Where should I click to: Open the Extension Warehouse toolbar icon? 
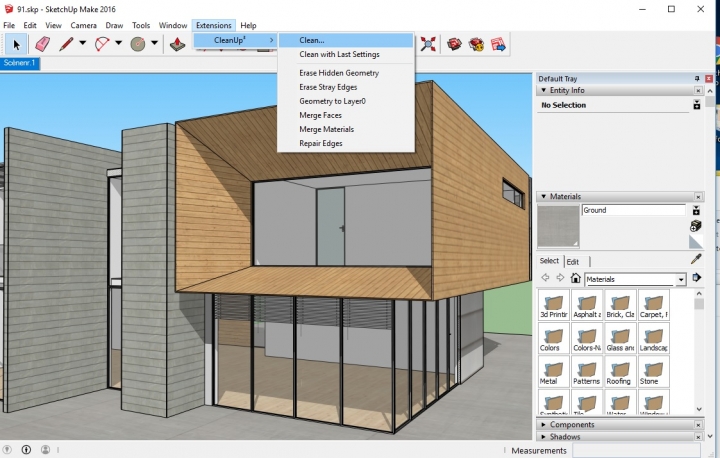[x=476, y=44]
